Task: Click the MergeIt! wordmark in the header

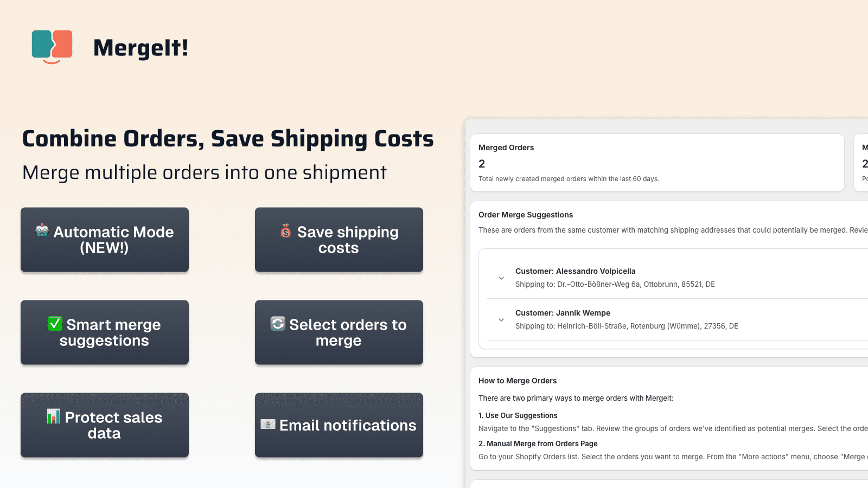Action: coord(142,48)
